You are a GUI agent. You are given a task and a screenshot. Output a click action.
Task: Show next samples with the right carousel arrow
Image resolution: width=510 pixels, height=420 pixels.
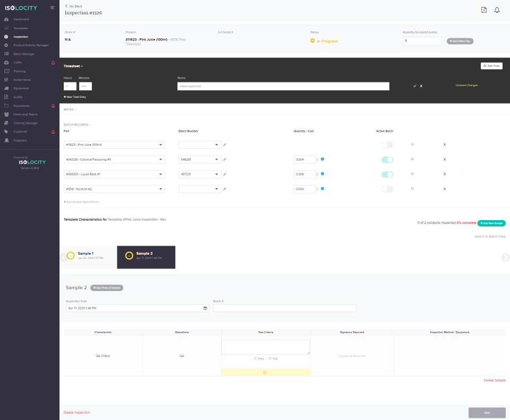505,257
